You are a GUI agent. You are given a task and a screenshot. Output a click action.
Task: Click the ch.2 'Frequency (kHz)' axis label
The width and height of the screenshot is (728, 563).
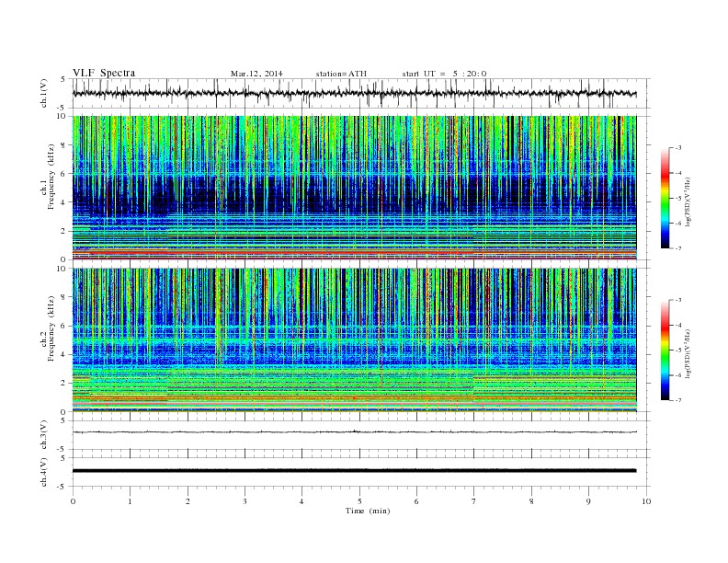click(x=51, y=329)
